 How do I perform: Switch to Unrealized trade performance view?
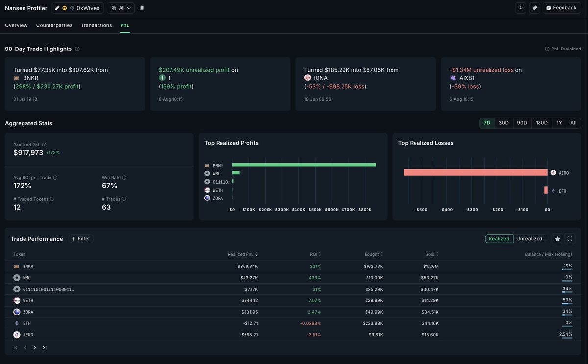[529, 239]
